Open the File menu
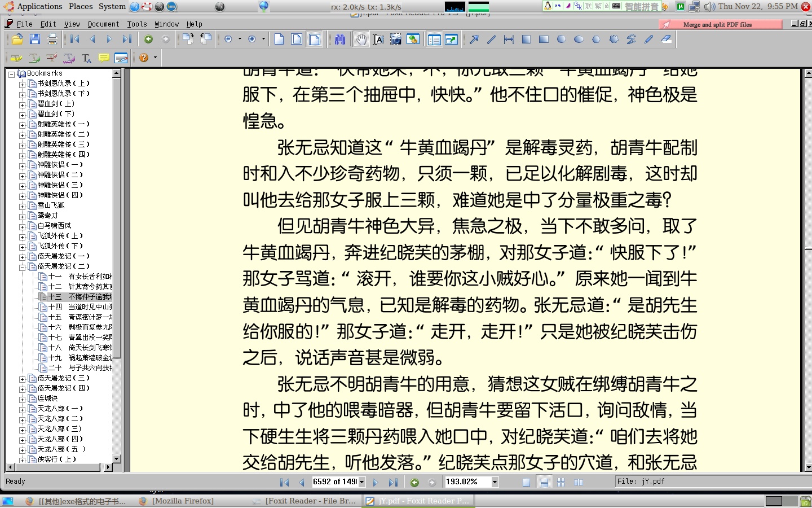This screenshot has width=812, height=508. pos(24,24)
